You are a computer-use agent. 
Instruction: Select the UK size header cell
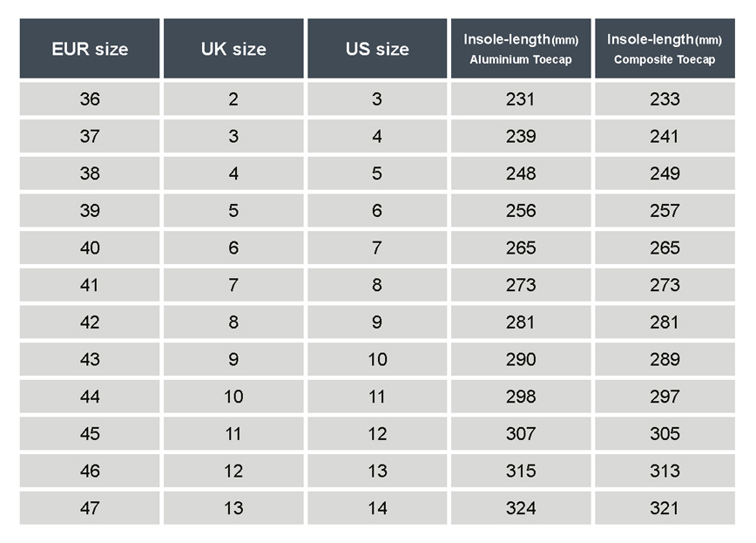pos(233,48)
